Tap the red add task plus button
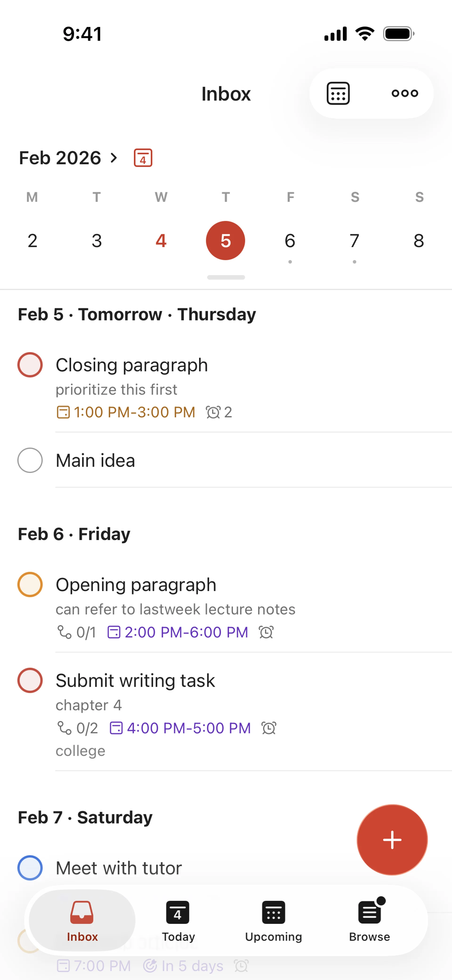This screenshot has height=980, width=452. [x=392, y=840]
